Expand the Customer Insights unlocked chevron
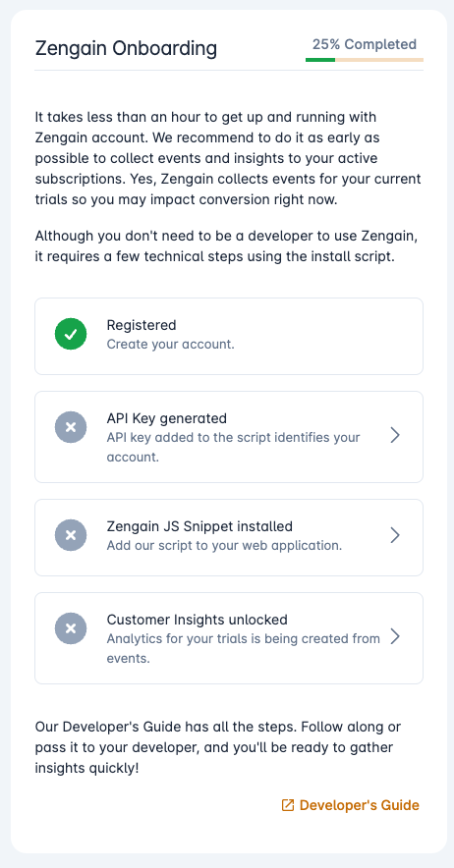This screenshot has height=868, width=454. click(x=395, y=636)
